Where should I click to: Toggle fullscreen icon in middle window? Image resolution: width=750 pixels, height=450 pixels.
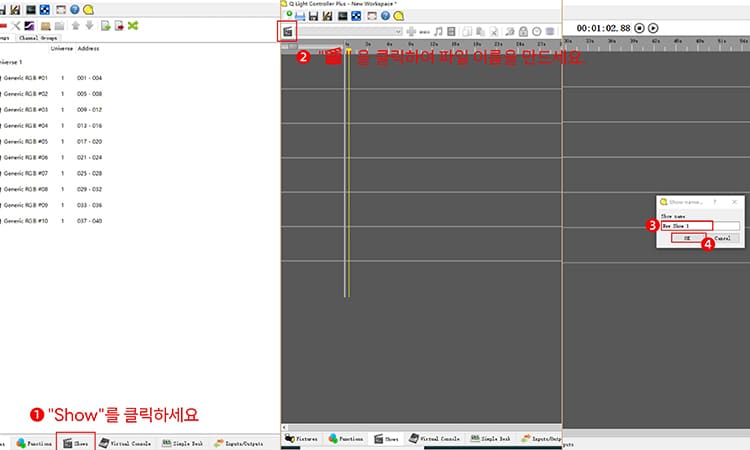pyautogui.click(x=372, y=16)
